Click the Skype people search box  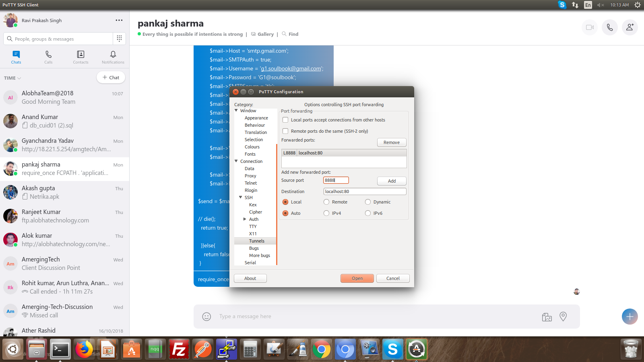click(x=58, y=39)
